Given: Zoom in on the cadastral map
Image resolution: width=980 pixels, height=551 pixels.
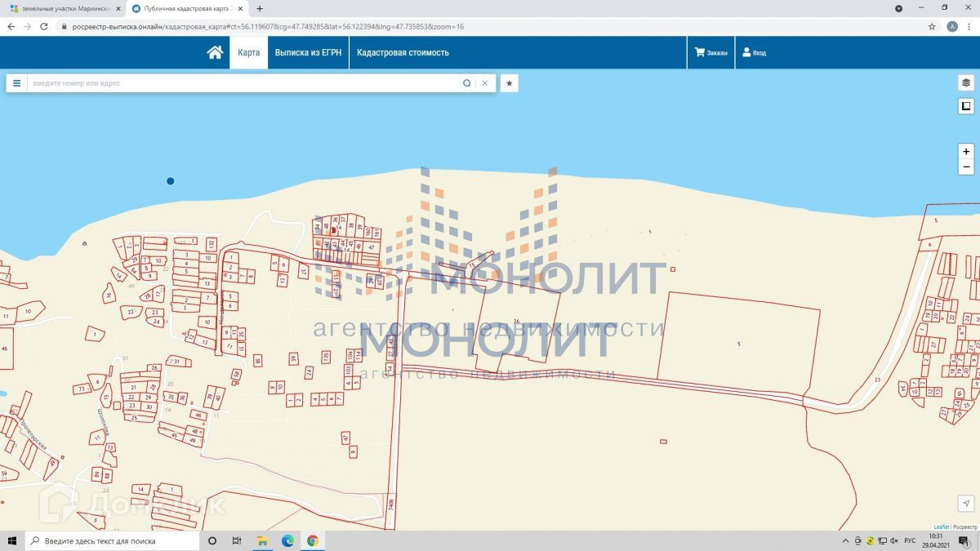Looking at the screenshot, I should 966,152.
